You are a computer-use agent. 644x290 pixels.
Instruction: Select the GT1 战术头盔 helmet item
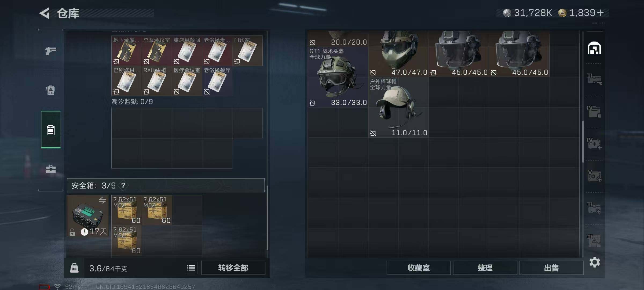(338, 77)
